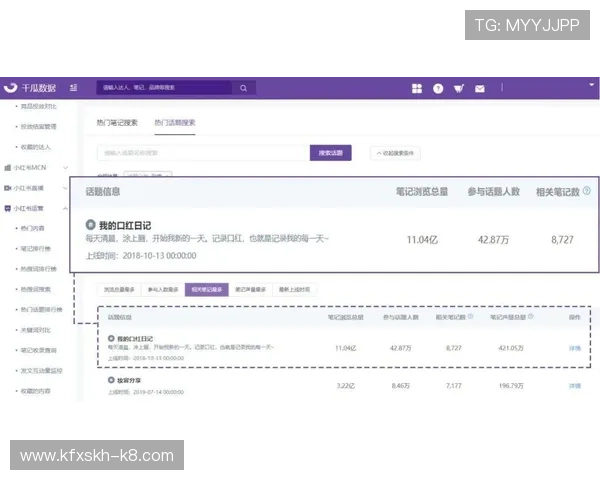The width and height of the screenshot is (600, 480).
Task: Click the 我的口红日记 topic title in table
Action: 135,339
